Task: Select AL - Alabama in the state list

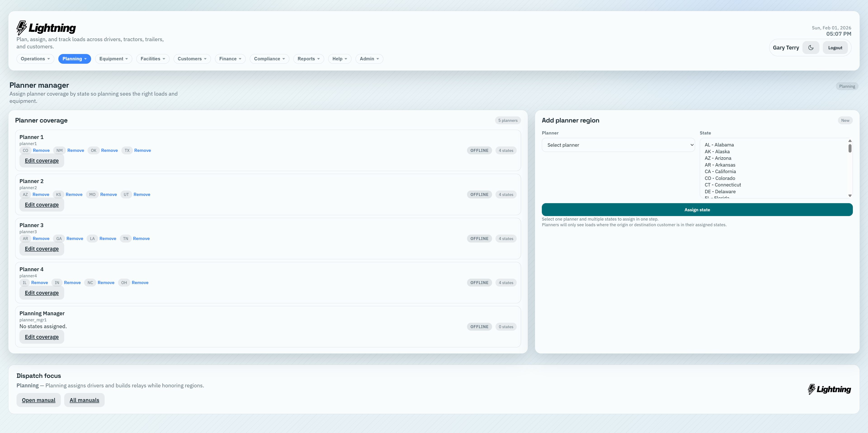Action: point(719,145)
